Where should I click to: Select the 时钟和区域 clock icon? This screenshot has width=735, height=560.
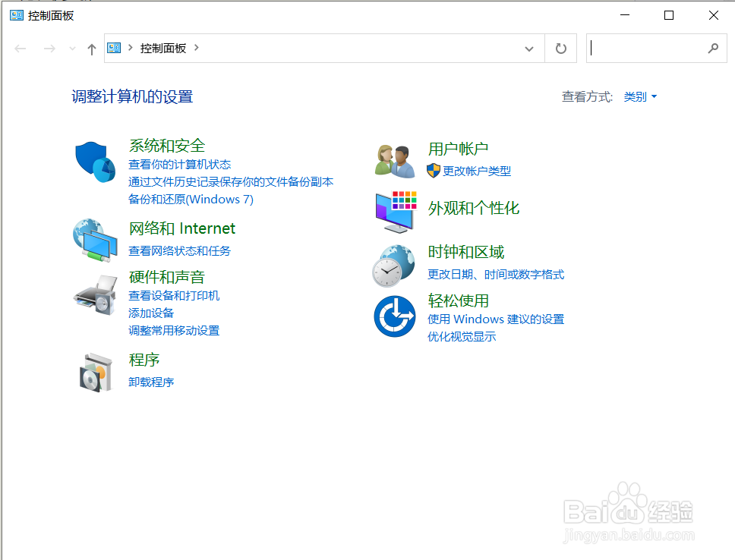[393, 266]
